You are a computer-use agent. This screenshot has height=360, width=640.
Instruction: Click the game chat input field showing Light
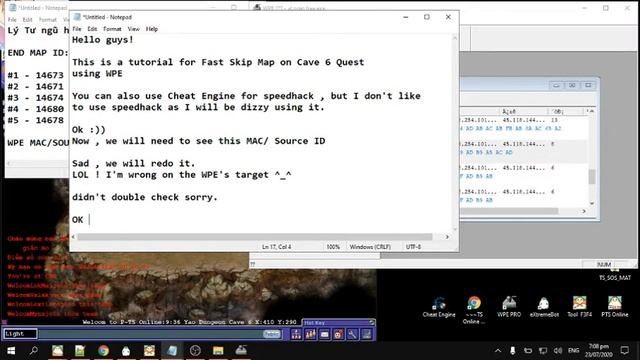tap(20, 334)
